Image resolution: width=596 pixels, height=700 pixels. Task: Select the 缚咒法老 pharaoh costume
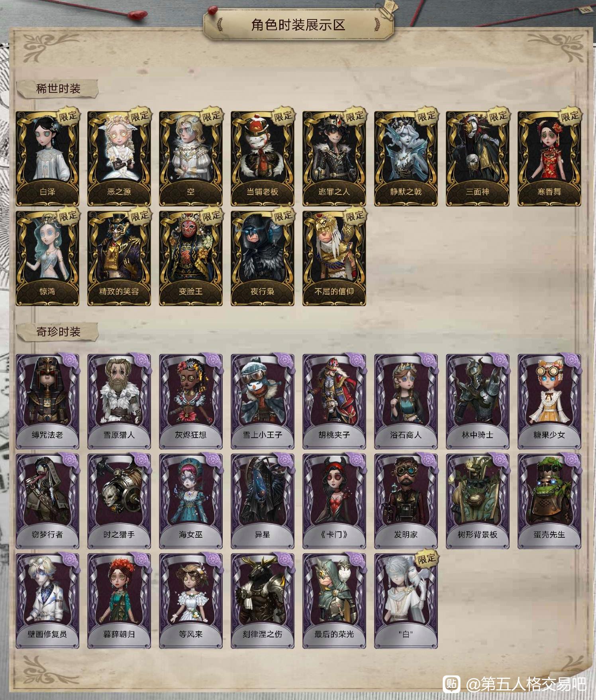coord(47,401)
